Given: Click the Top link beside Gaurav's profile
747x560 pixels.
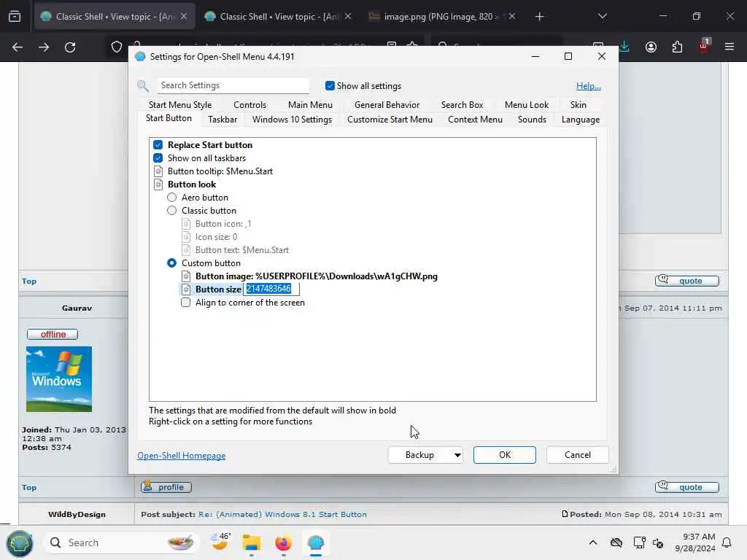Looking at the screenshot, I should point(29,487).
